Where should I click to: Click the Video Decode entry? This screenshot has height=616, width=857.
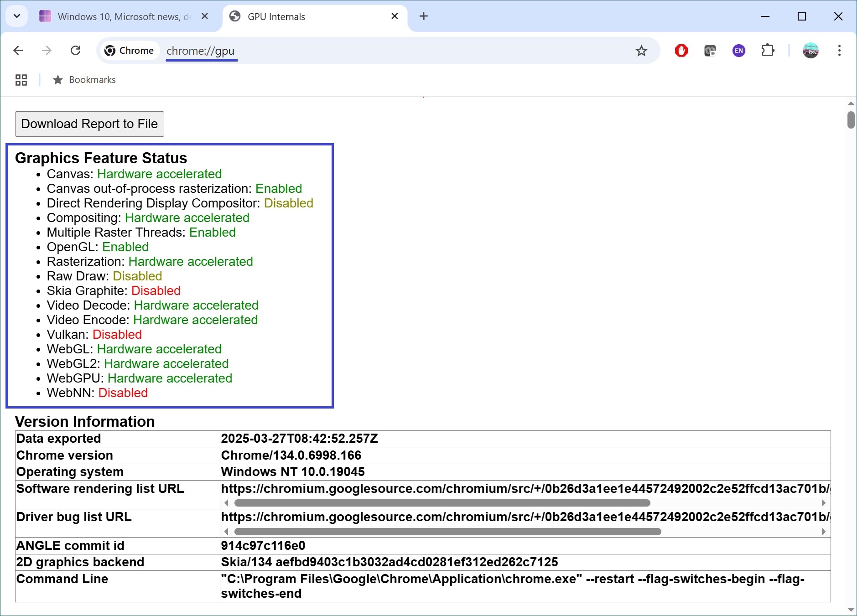pyautogui.click(x=152, y=305)
